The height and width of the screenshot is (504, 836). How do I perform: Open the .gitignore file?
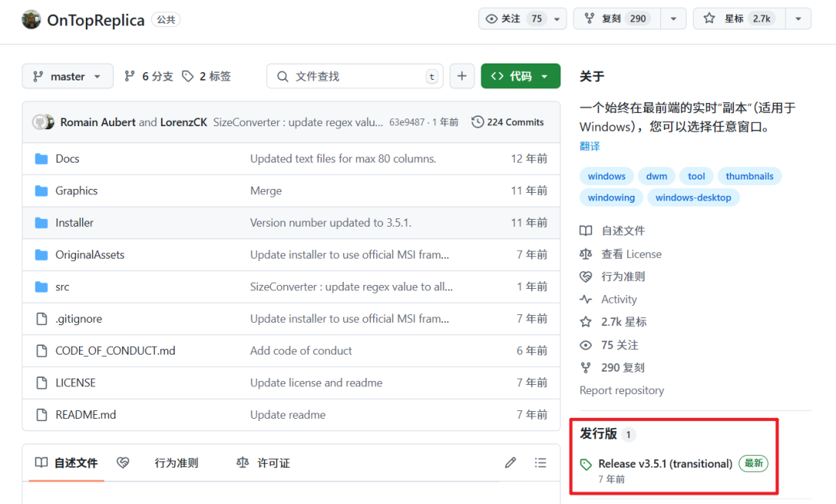(78, 318)
